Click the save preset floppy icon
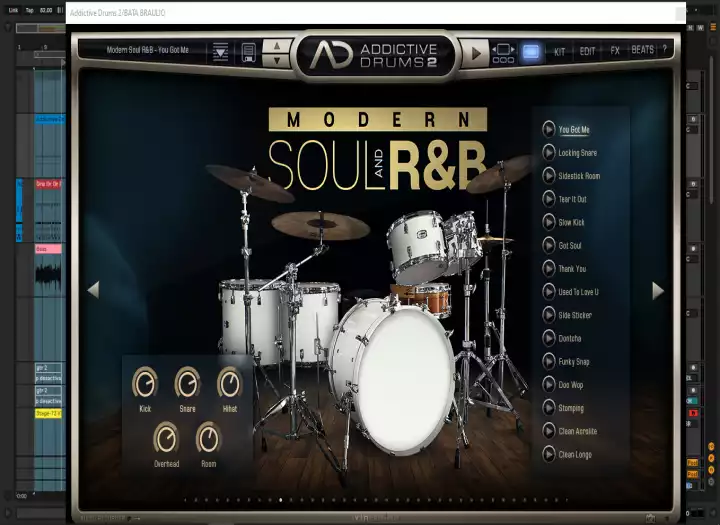The width and height of the screenshot is (720, 525). pyautogui.click(x=248, y=53)
